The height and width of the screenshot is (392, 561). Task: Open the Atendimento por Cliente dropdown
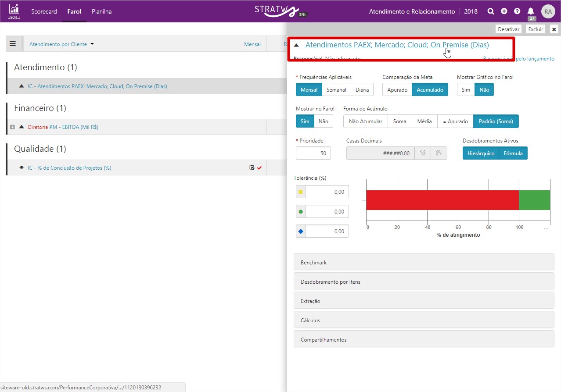point(61,44)
